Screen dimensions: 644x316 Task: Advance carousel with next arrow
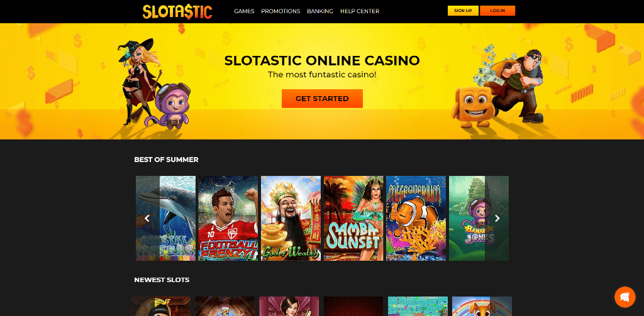497,219
